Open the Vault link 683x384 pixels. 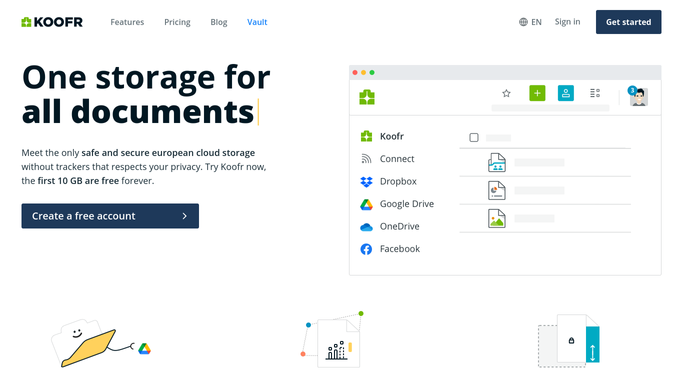pos(257,22)
